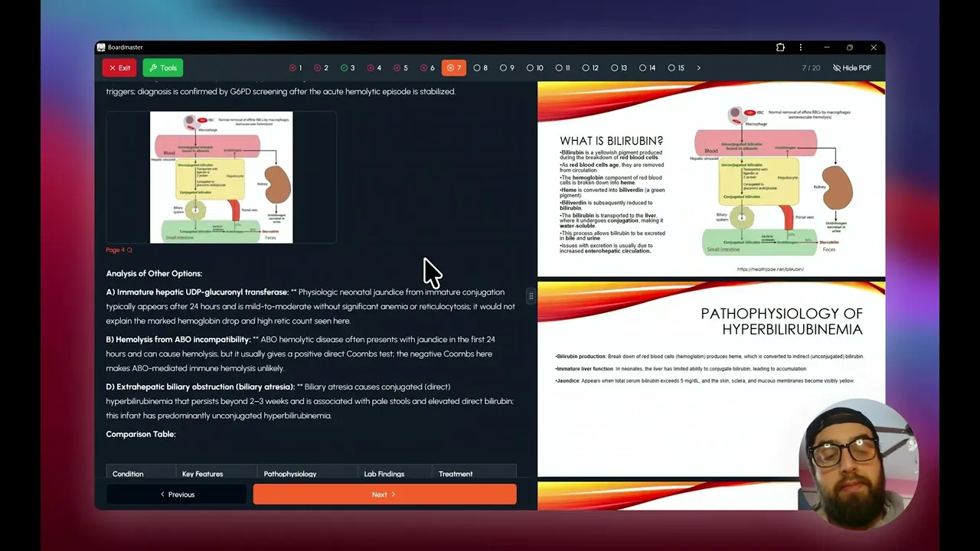Open unanswered question 13

point(619,68)
